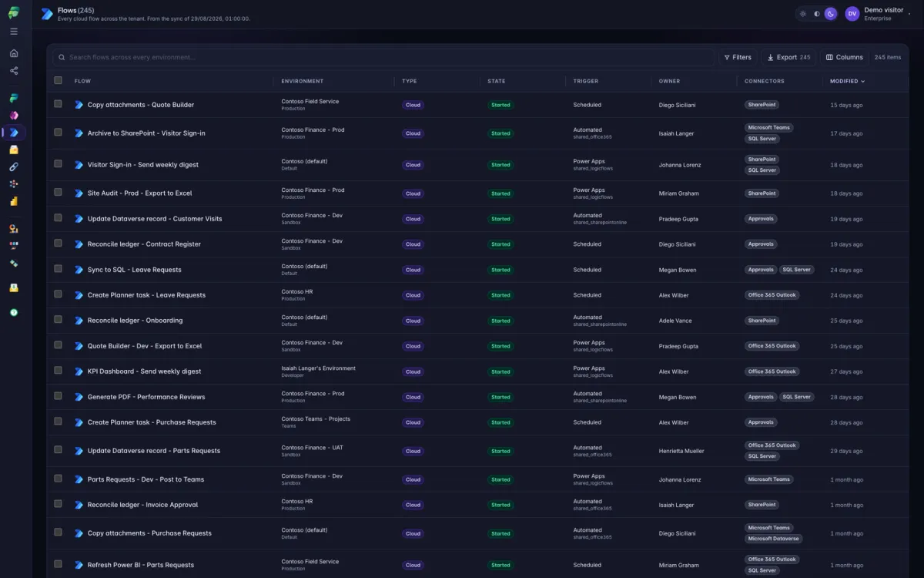Screen dimensions: 924x578
Task: Open flow Parts Requests - Dev - Post to Teams
Action: pos(146,479)
